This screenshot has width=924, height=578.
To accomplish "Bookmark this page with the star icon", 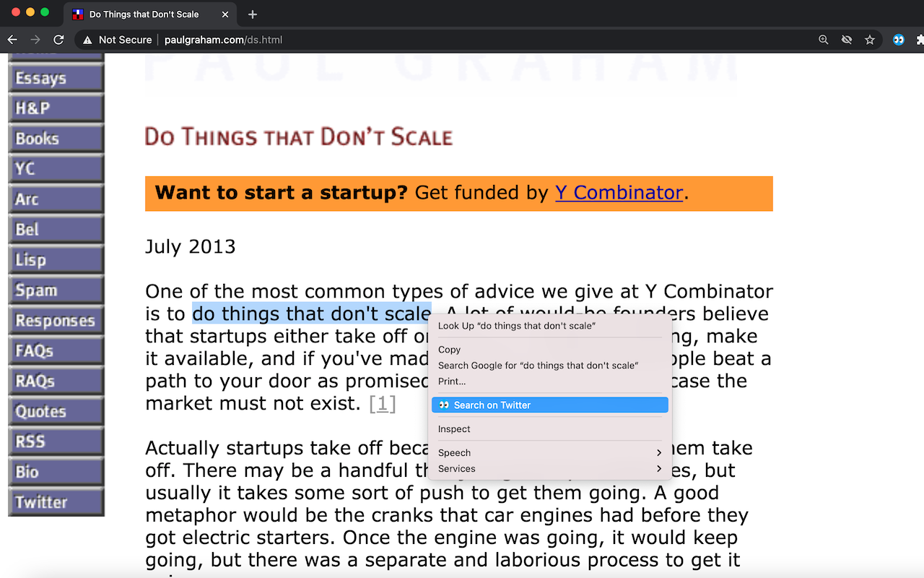I will click(870, 40).
